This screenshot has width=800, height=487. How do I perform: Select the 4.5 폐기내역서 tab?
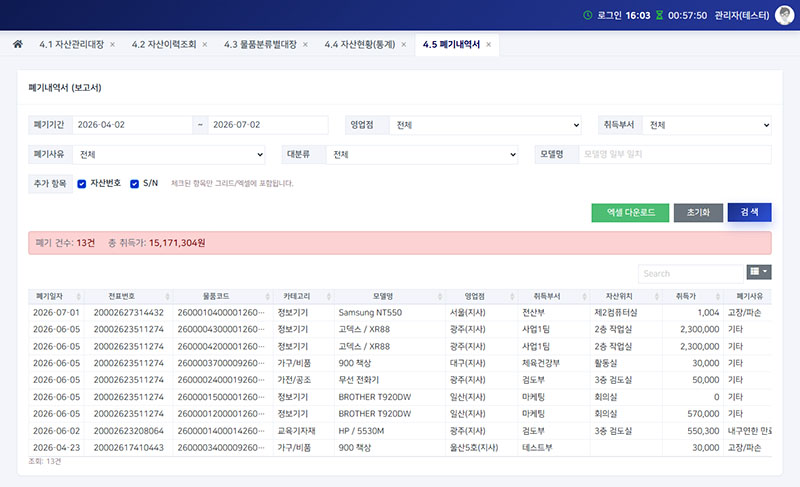pos(451,45)
